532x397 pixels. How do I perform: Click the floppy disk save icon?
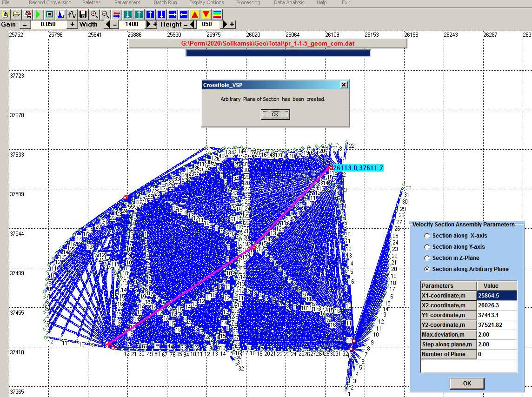click(83, 14)
